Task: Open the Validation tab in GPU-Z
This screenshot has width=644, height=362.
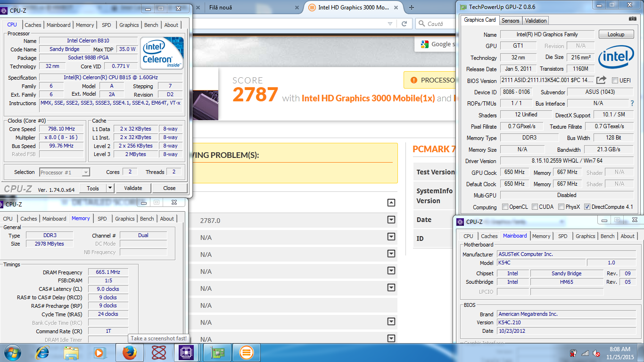Action: (536, 21)
